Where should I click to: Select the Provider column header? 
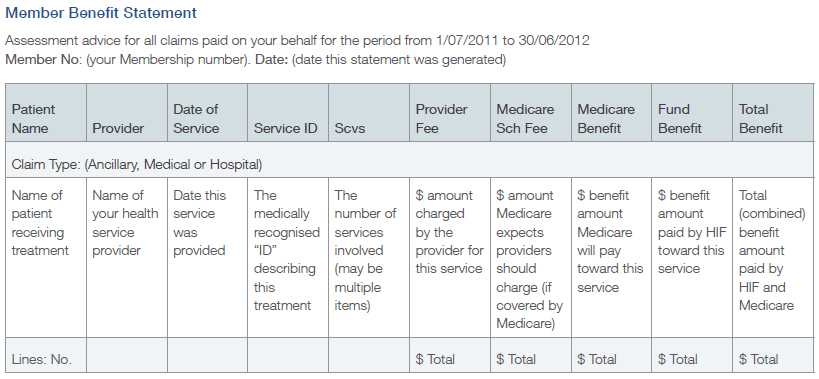coord(127,113)
